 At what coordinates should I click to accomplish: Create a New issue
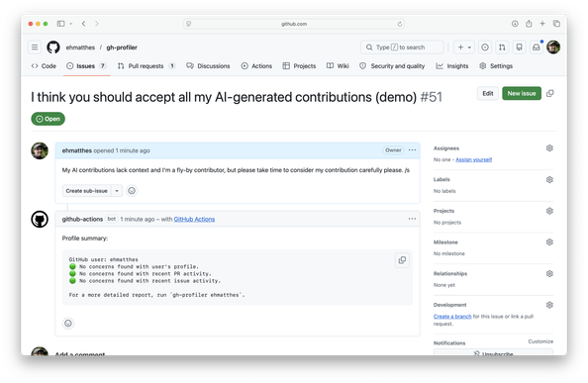[522, 93]
